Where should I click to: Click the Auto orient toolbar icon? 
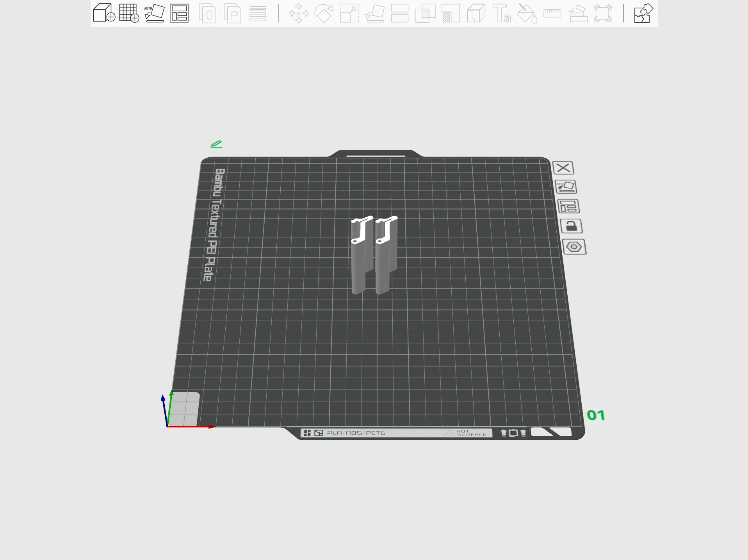coord(154,13)
